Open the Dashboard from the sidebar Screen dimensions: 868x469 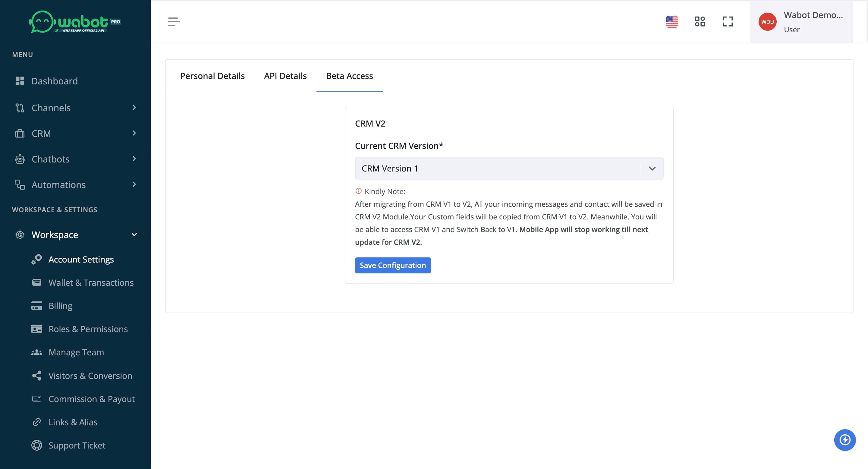pos(54,81)
